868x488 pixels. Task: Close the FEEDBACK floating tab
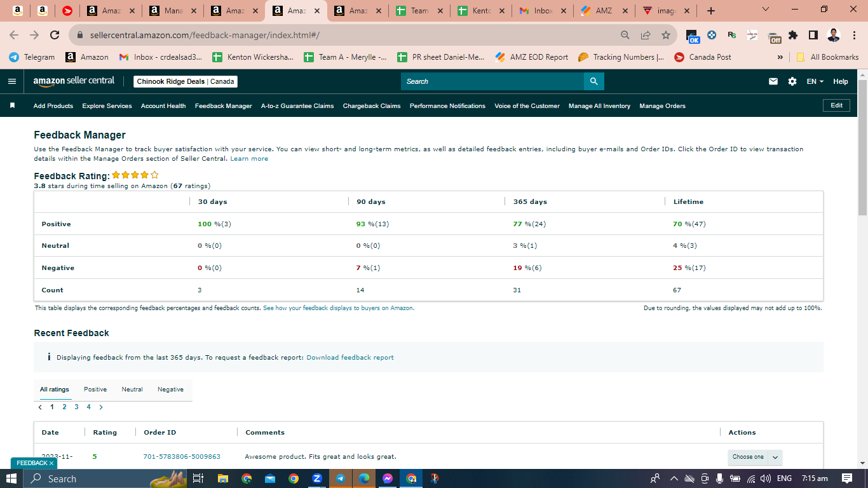click(51, 463)
